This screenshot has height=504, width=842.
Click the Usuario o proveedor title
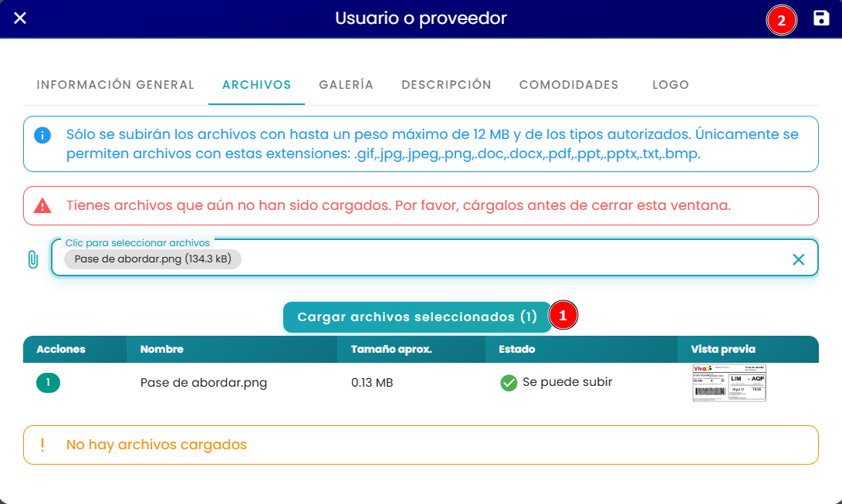coord(421,19)
